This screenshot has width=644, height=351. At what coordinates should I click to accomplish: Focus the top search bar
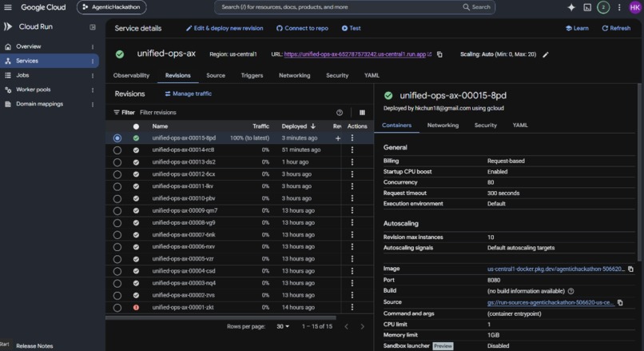(x=355, y=7)
